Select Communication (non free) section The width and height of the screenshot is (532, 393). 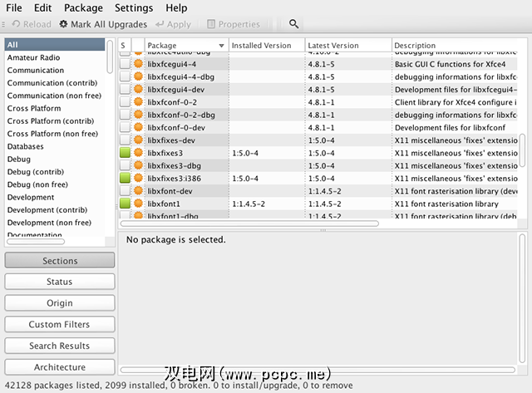(x=54, y=96)
